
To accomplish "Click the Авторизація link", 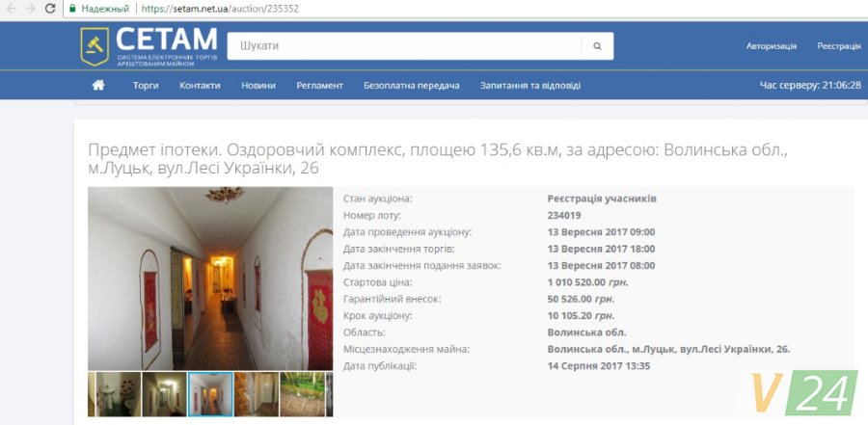I will click(x=771, y=46).
